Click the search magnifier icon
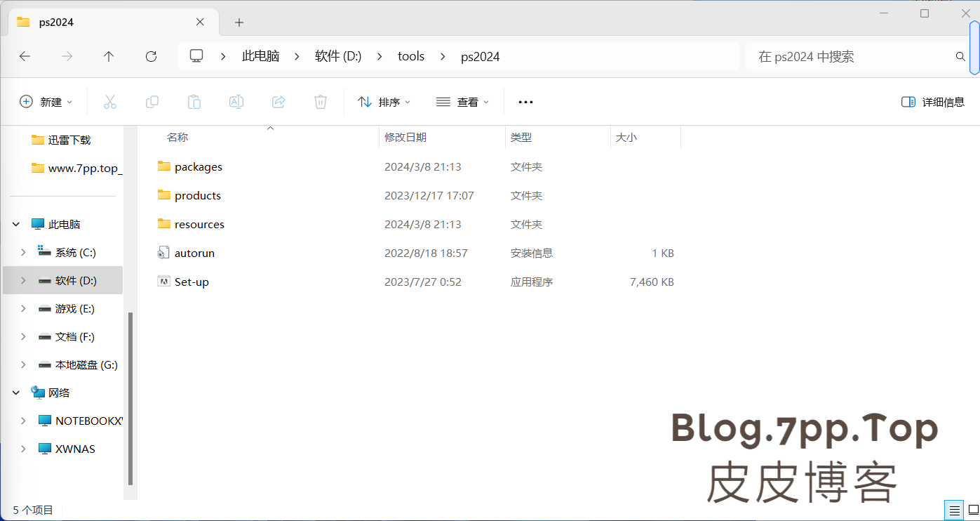Viewport: 980px width, 521px height. click(960, 57)
